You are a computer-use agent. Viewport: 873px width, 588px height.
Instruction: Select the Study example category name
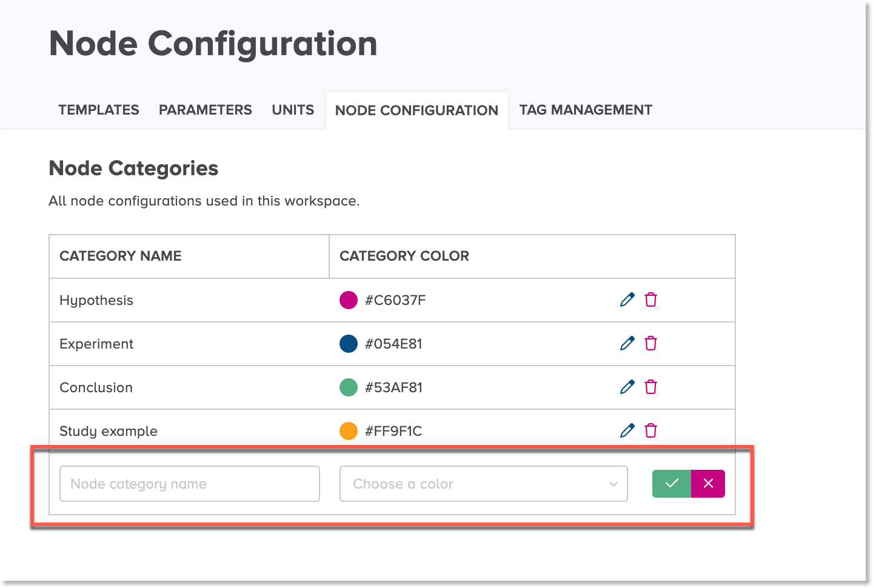click(x=109, y=431)
